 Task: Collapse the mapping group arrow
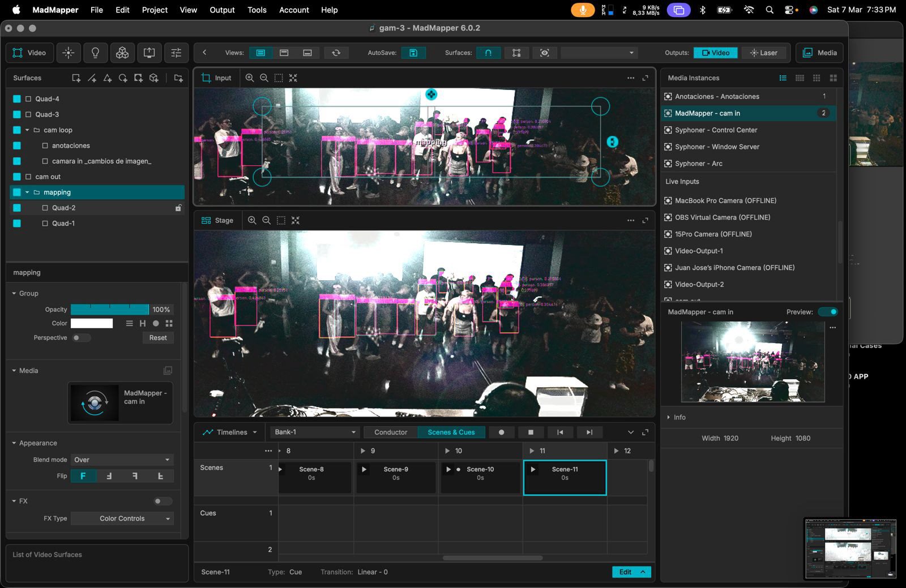(x=27, y=192)
